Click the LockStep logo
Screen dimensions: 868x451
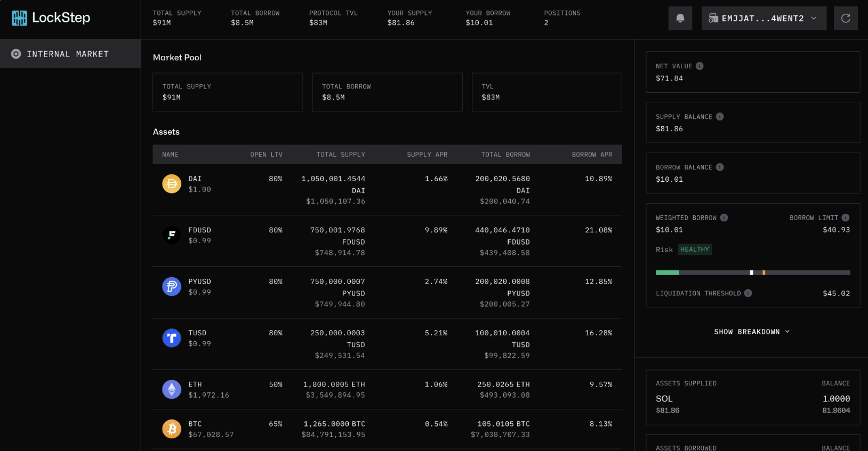(51, 18)
